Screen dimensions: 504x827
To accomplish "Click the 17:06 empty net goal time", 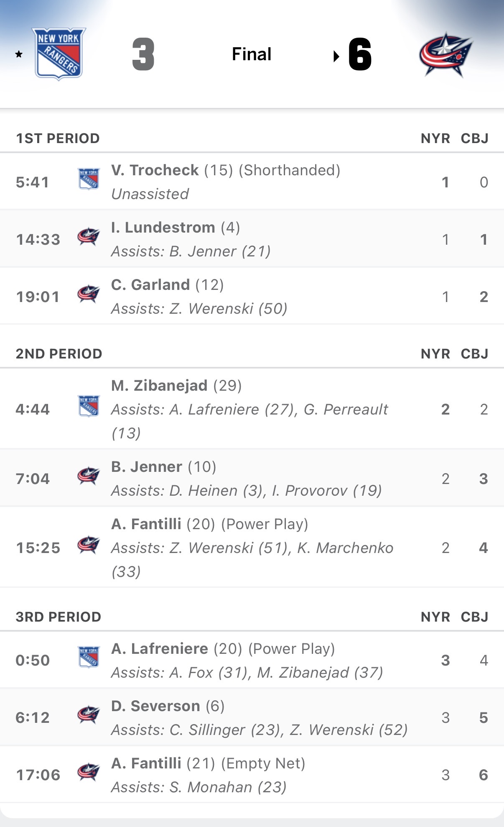I will tap(38, 775).
